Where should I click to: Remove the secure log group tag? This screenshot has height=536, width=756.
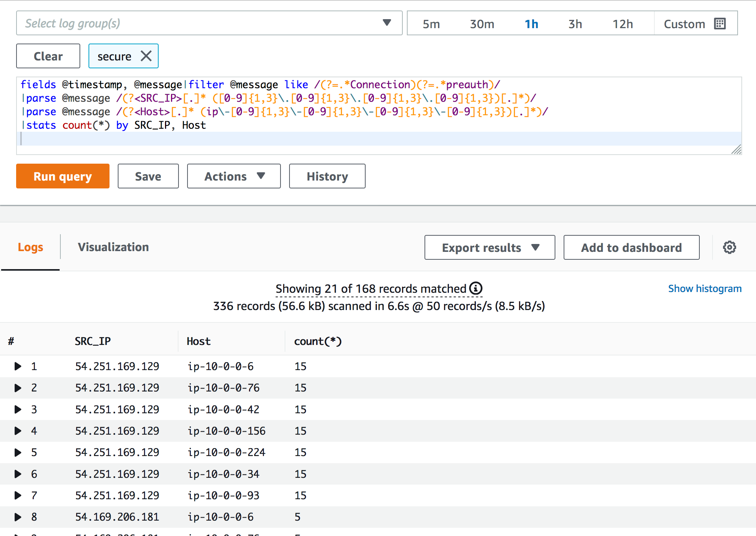146,56
